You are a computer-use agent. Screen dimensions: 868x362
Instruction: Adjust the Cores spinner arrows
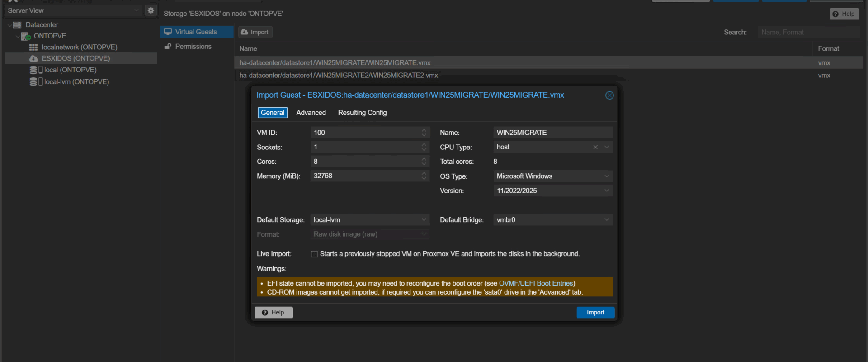424,162
